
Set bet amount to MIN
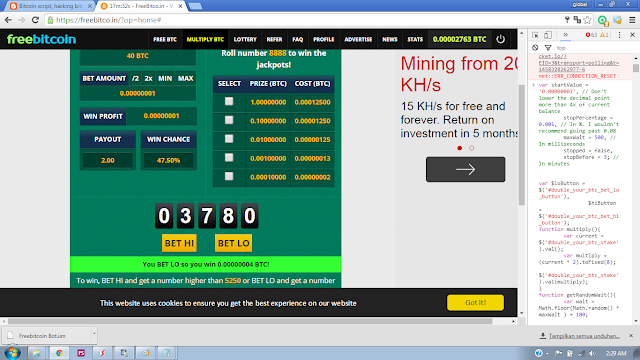coord(165,78)
